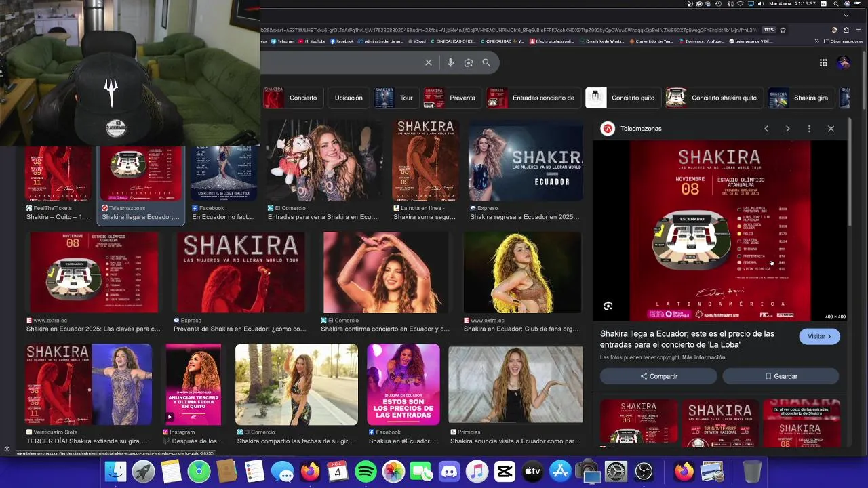Click the Guardar button
Viewport: 868px width, 488px height.
point(781,376)
